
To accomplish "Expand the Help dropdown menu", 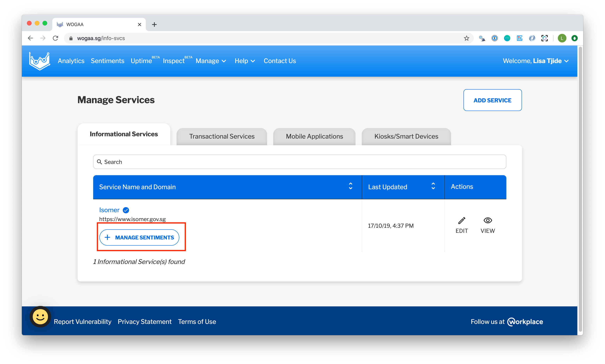I will [x=245, y=61].
